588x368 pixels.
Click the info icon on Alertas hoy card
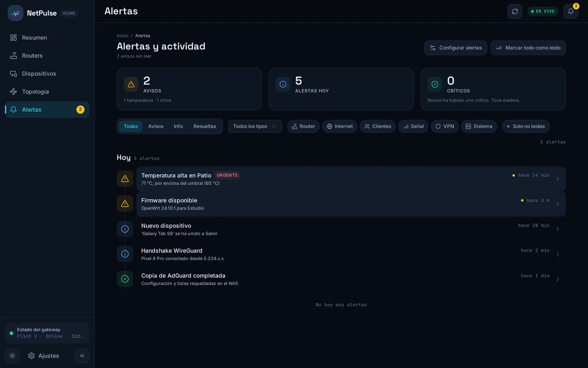(283, 84)
